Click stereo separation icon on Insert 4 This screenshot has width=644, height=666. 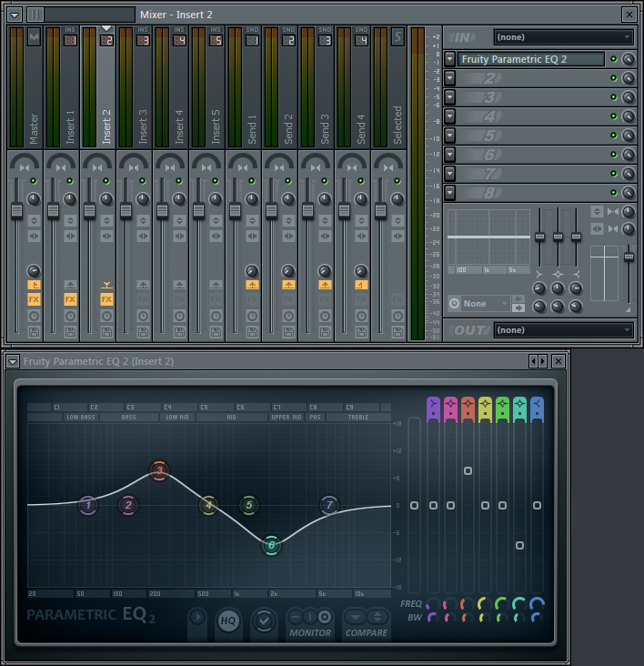tap(179, 236)
